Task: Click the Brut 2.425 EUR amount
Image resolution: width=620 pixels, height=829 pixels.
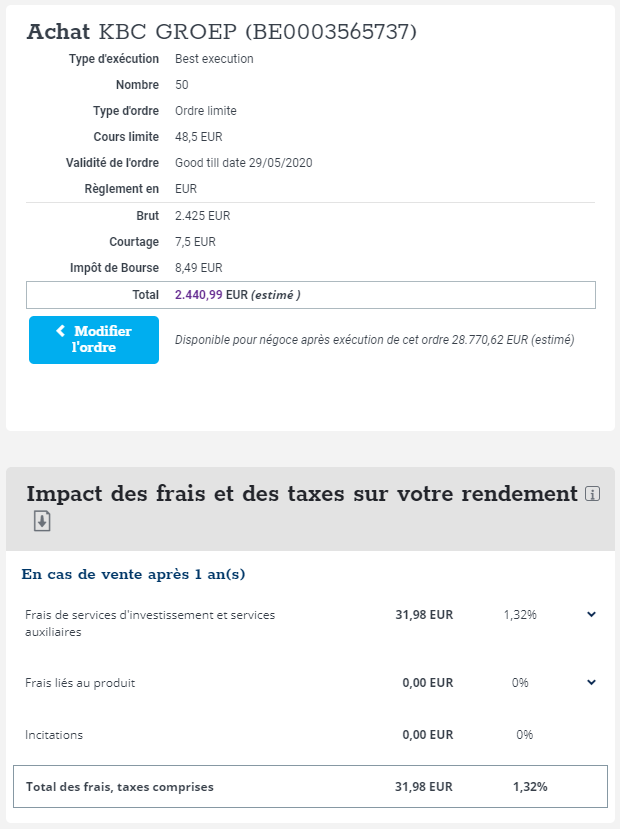Action: pyautogui.click(x=202, y=216)
